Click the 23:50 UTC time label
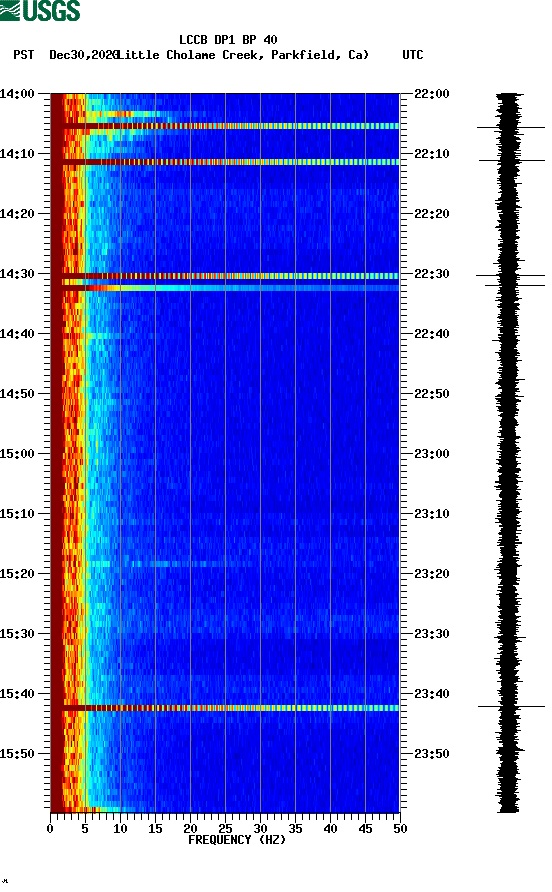The height and width of the screenshot is (892, 552). pyautogui.click(x=431, y=754)
